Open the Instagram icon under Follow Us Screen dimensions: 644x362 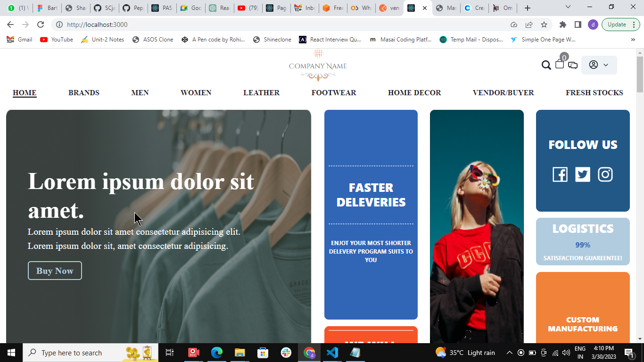(605, 174)
